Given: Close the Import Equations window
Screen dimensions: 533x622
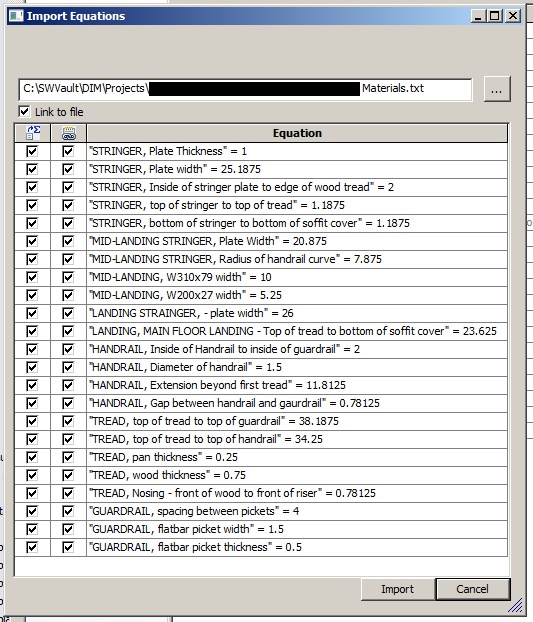Looking at the screenshot, I should pos(513,16).
